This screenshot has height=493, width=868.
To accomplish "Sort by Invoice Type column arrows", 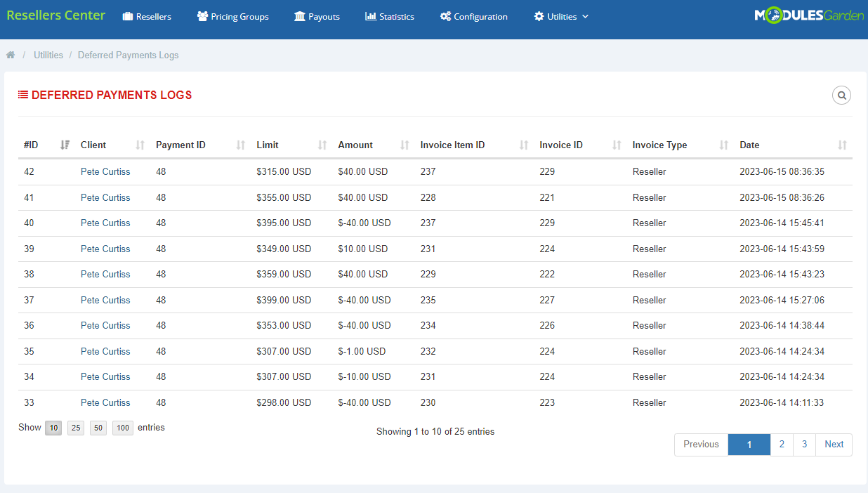I will 724,145.
